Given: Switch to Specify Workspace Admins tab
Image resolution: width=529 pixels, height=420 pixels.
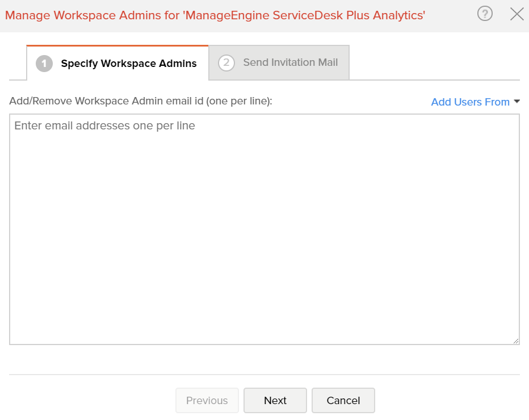Looking at the screenshot, I should point(117,63).
